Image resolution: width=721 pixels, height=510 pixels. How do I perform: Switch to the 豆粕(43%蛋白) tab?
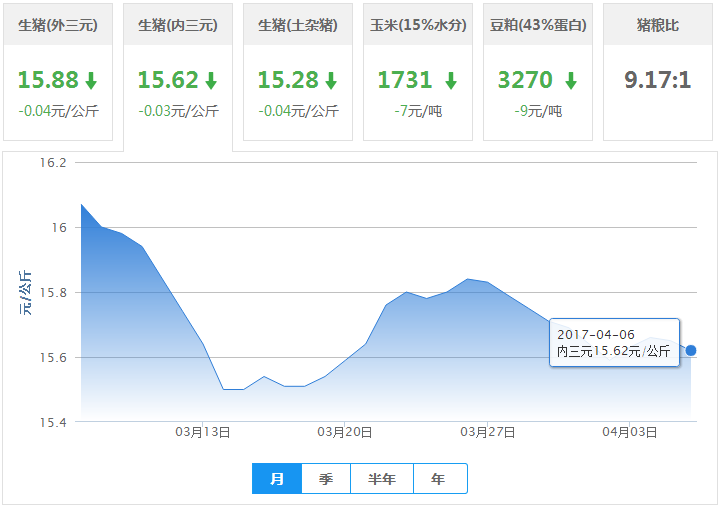pos(538,25)
